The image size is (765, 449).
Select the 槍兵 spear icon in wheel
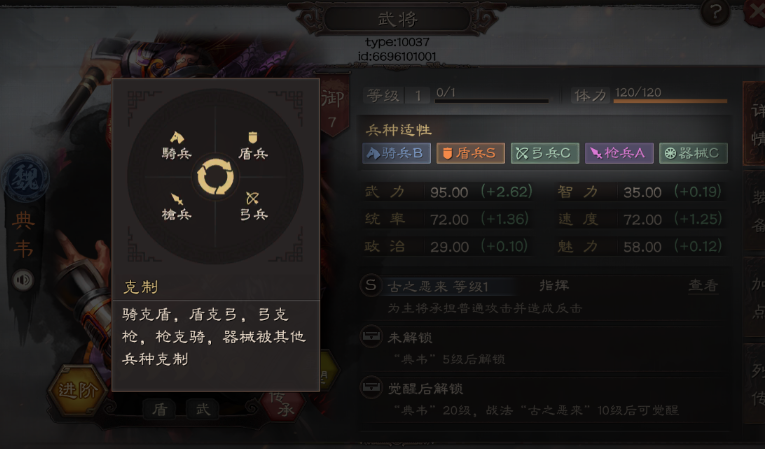pyautogui.click(x=177, y=199)
